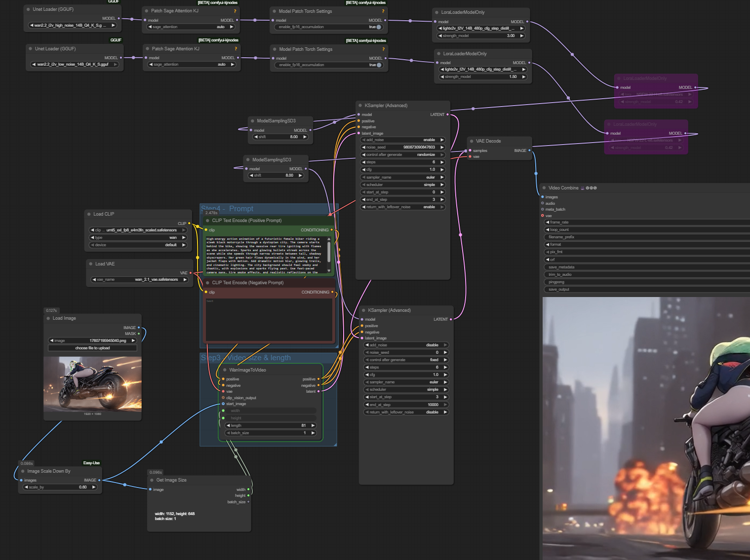The height and width of the screenshot is (560, 750).
Task: Click the motorcycle image thumbnail in Load Image
Action: (x=92, y=383)
